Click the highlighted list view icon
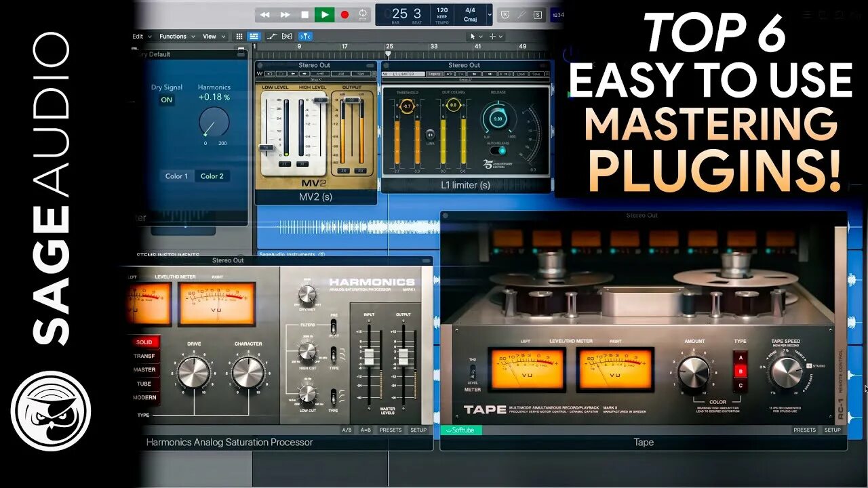868x488 pixels. [254, 37]
